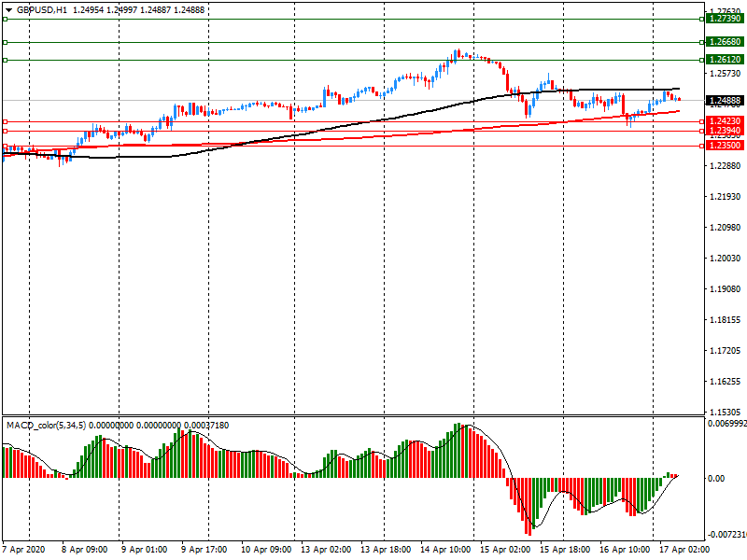The width and height of the screenshot is (747, 560).
Task: Click the current price label 1.24888
Action: (725, 100)
